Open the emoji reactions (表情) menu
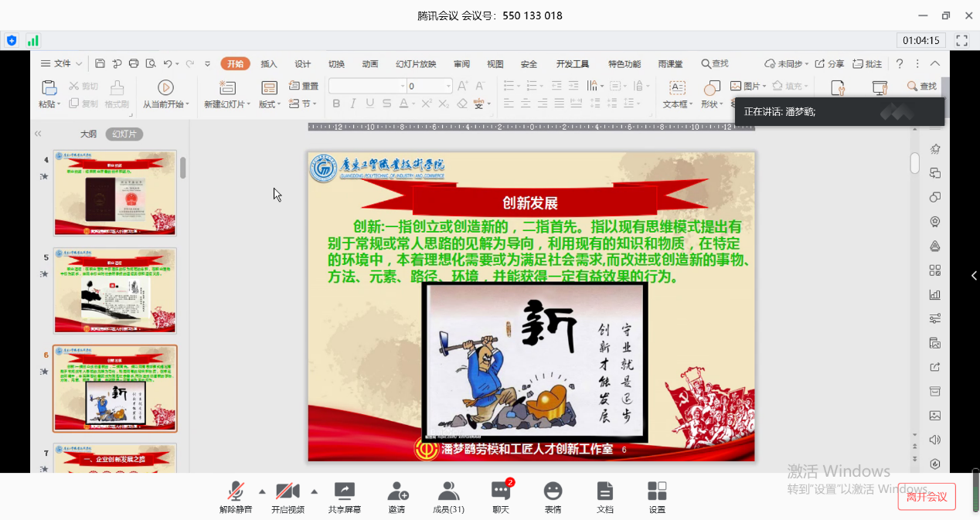 click(553, 497)
